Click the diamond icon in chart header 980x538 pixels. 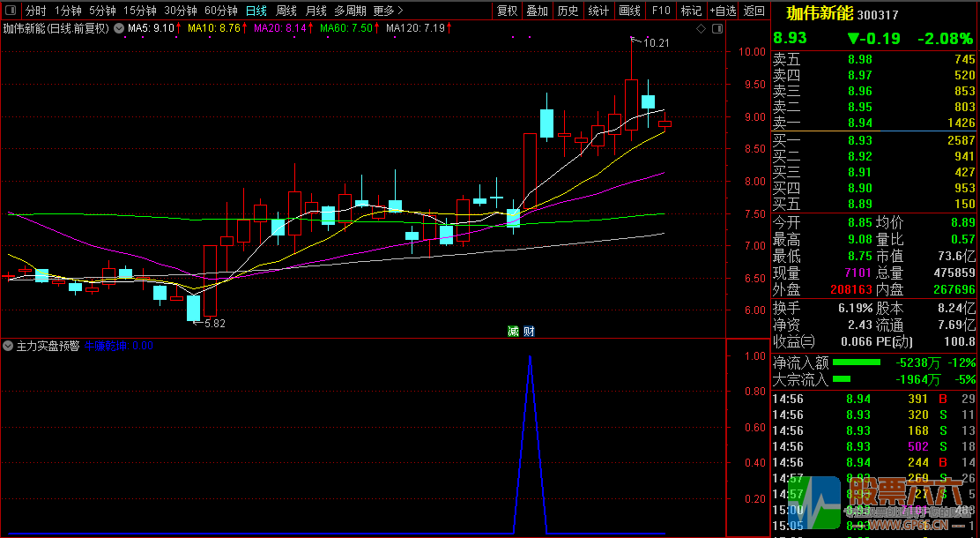click(701, 29)
